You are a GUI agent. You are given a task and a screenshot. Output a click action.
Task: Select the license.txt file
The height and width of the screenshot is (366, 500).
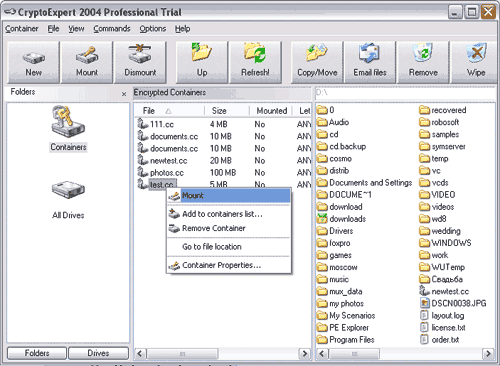click(442, 328)
